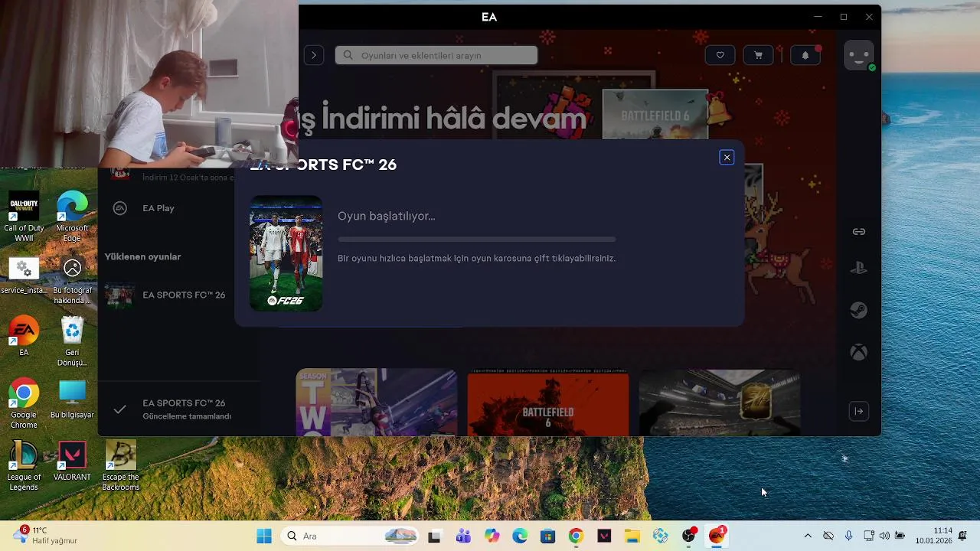
Task: Click the microphone tray icon
Action: click(x=848, y=536)
